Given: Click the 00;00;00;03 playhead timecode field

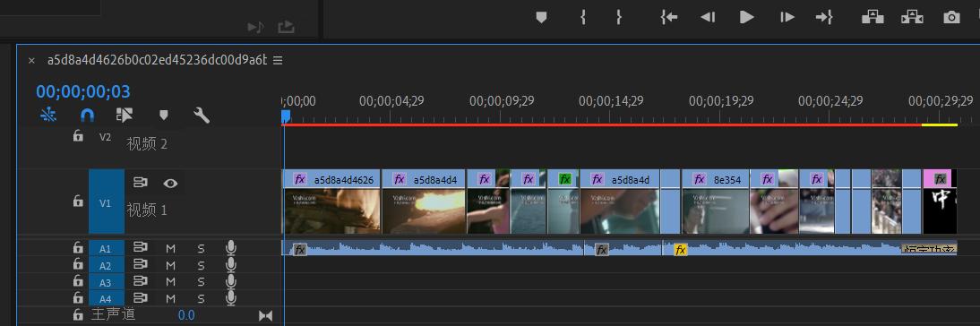Looking at the screenshot, I should coord(83,92).
